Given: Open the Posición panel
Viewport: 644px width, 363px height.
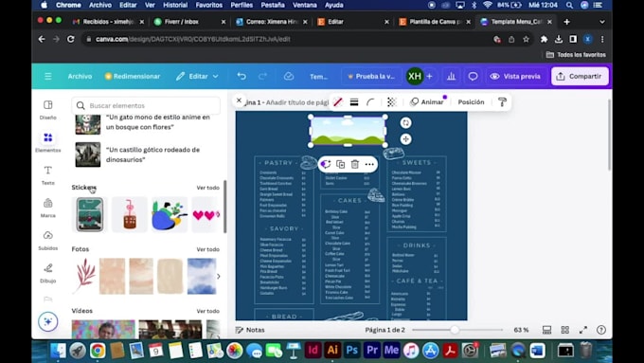Looking at the screenshot, I should tap(471, 102).
